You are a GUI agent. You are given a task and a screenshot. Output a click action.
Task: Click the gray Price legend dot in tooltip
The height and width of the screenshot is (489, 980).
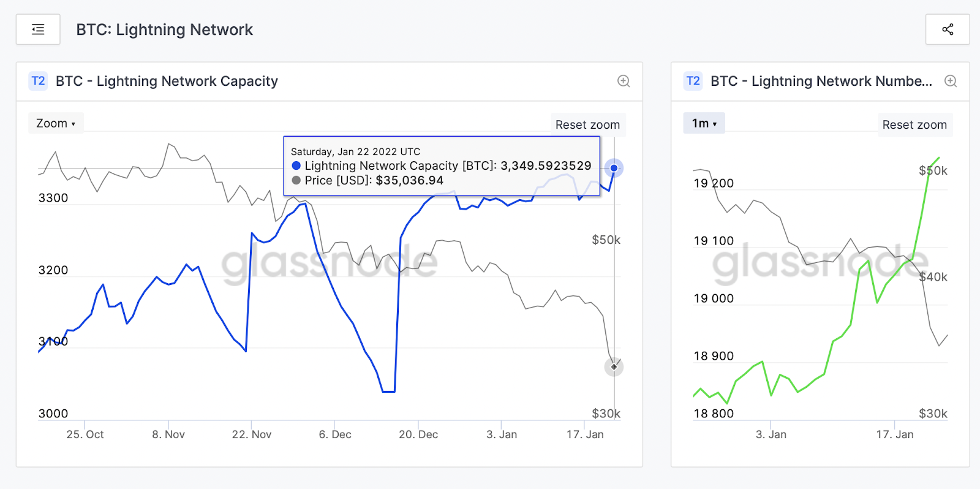coord(296,180)
